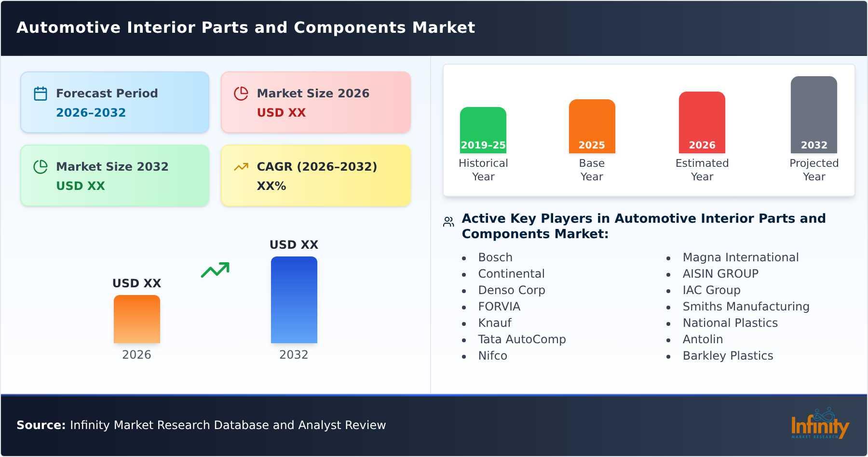The width and height of the screenshot is (868, 457).
Task: Select the Market Size 2026 card
Action: click(x=316, y=102)
